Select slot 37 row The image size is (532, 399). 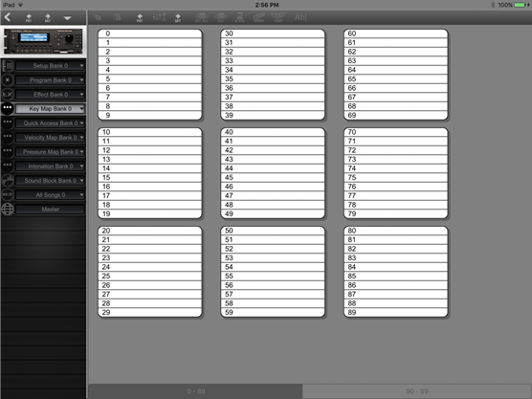273,97
